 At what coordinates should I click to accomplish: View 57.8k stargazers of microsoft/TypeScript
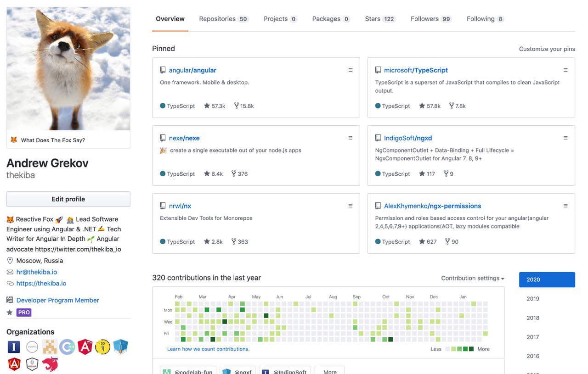click(430, 106)
